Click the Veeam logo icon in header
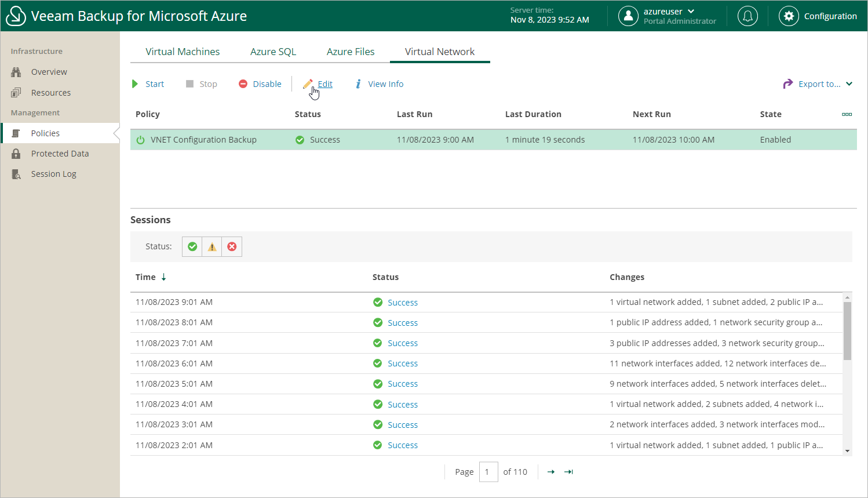Screen dimensions: 868x498 [16, 16]
